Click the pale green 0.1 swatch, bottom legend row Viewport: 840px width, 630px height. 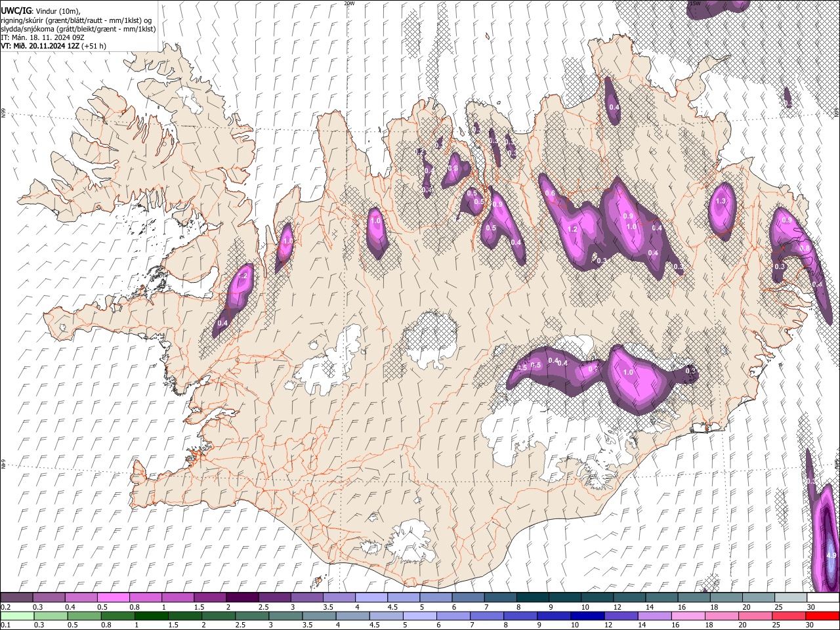[x=17, y=616]
